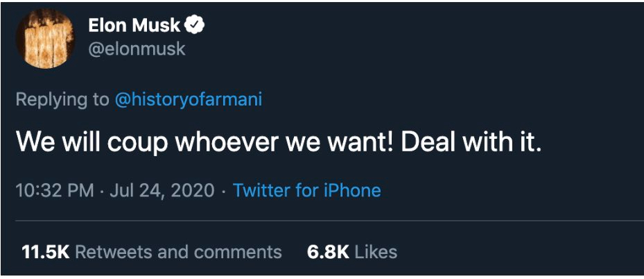
Task: Click the "Deal with it." sentence
Action: click(x=471, y=142)
